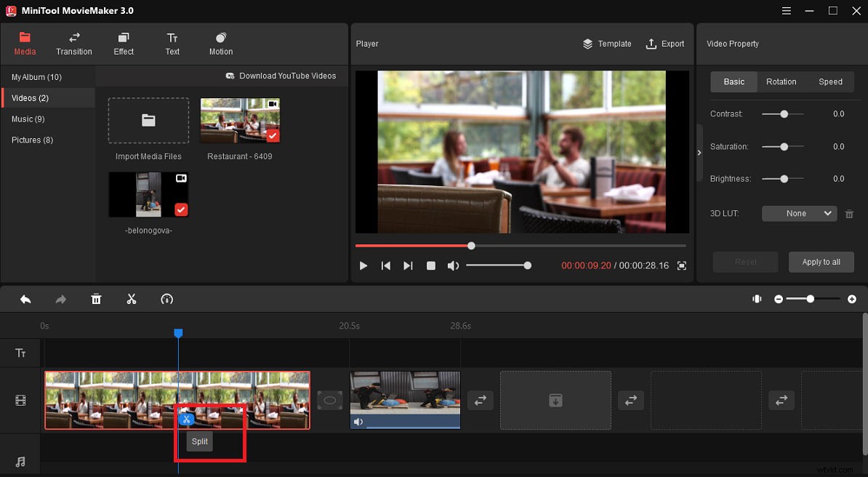
Task: Click Import Media Files area
Action: [x=148, y=121]
